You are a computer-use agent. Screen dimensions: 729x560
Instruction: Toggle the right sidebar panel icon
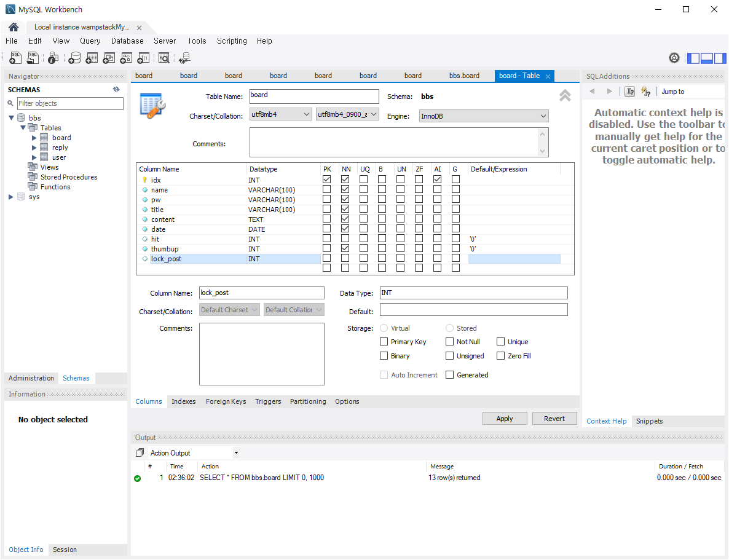tap(720, 58)
